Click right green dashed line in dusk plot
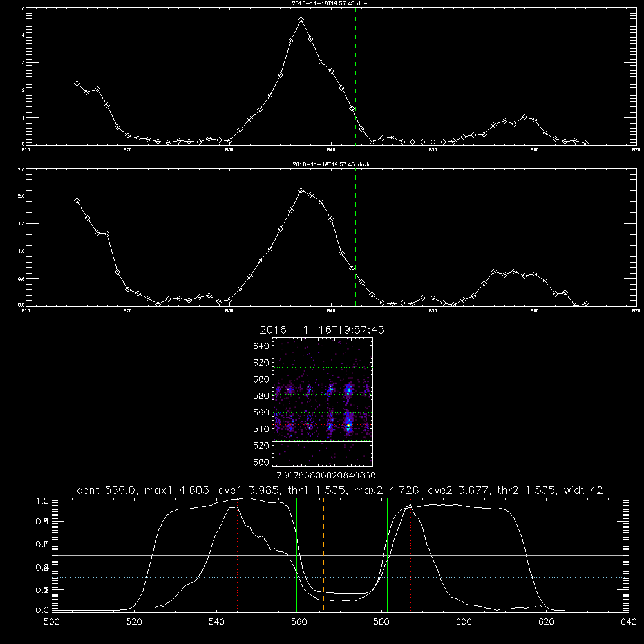Viewport: 644px width, 644px height. pos(355,238)
